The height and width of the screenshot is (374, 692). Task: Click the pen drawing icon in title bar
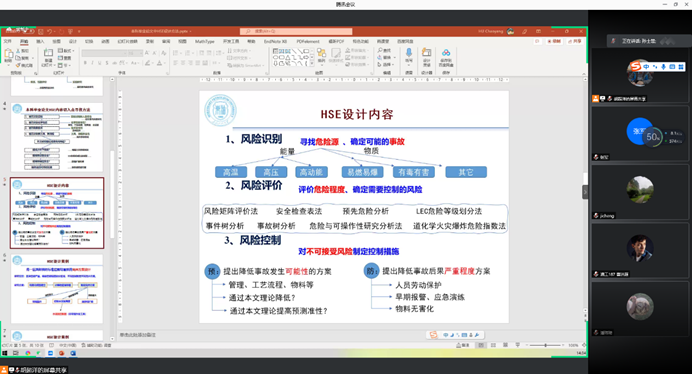[524, 31]
